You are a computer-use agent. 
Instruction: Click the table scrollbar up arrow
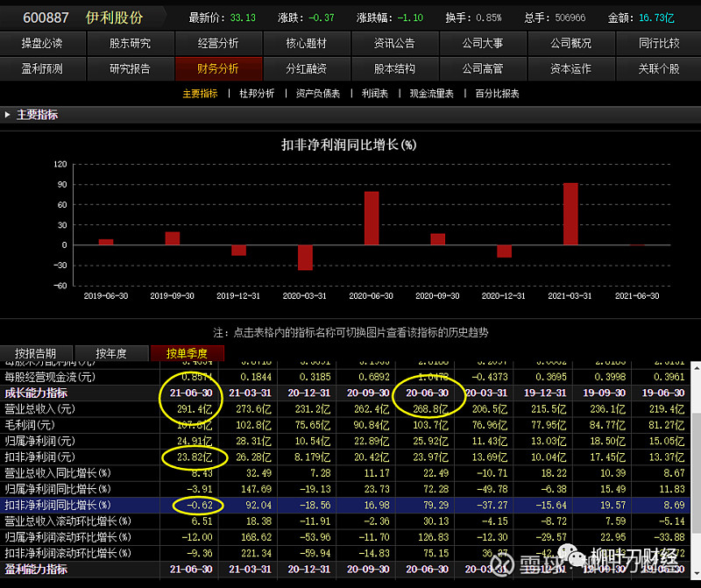tap(696, 367)
